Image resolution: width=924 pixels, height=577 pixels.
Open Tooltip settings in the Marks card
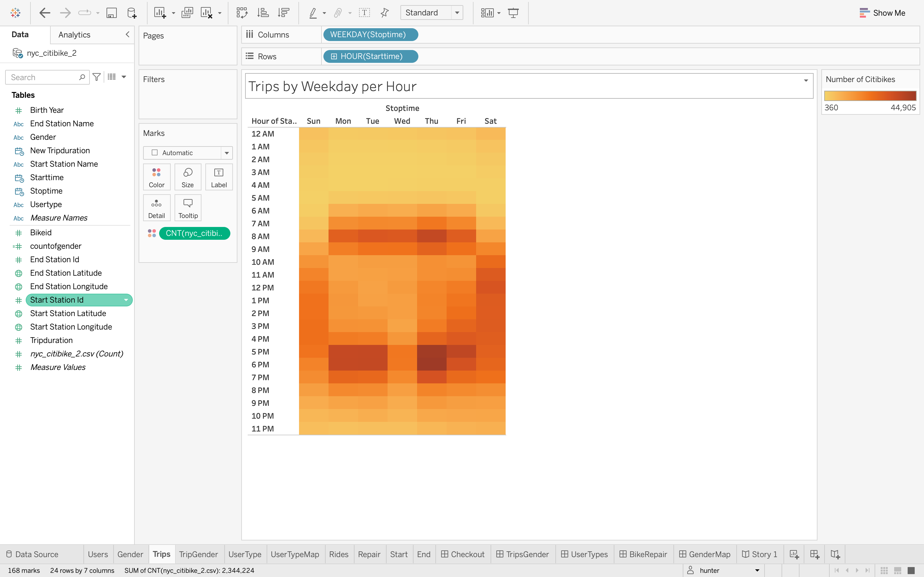pos(187,207)
